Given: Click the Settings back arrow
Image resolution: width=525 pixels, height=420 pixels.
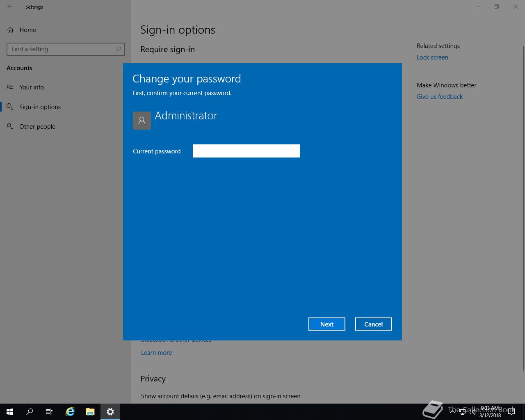Looking at the screenshot, I should point(10,7).
